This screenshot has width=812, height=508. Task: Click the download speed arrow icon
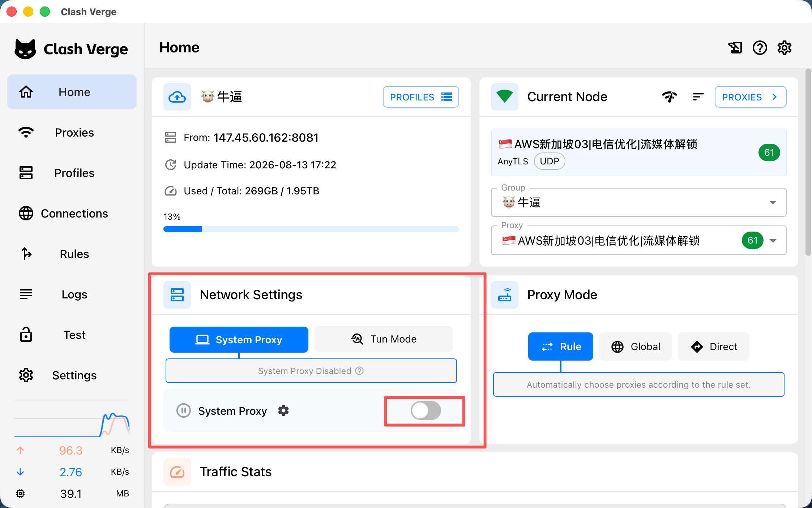[x=20, y=472]
